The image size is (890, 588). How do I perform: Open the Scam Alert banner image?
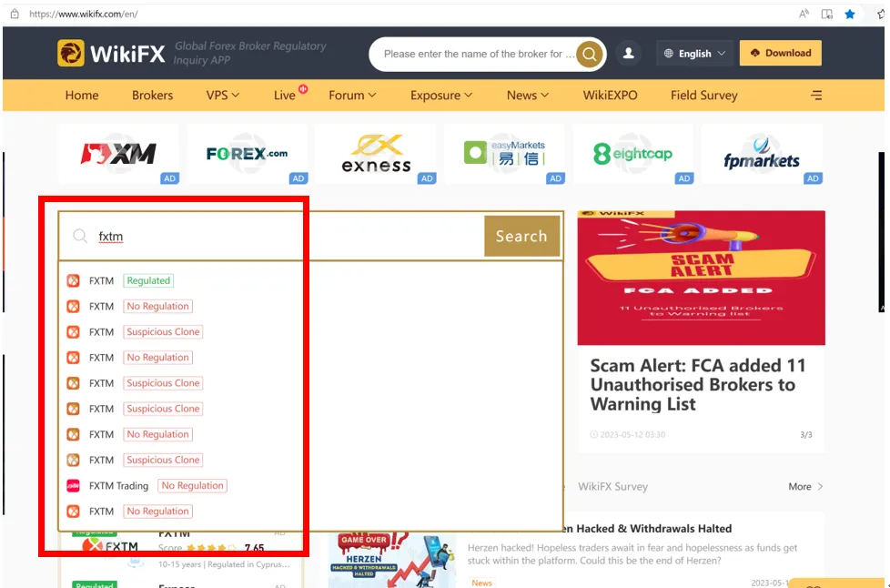click(x=701, y=278)
